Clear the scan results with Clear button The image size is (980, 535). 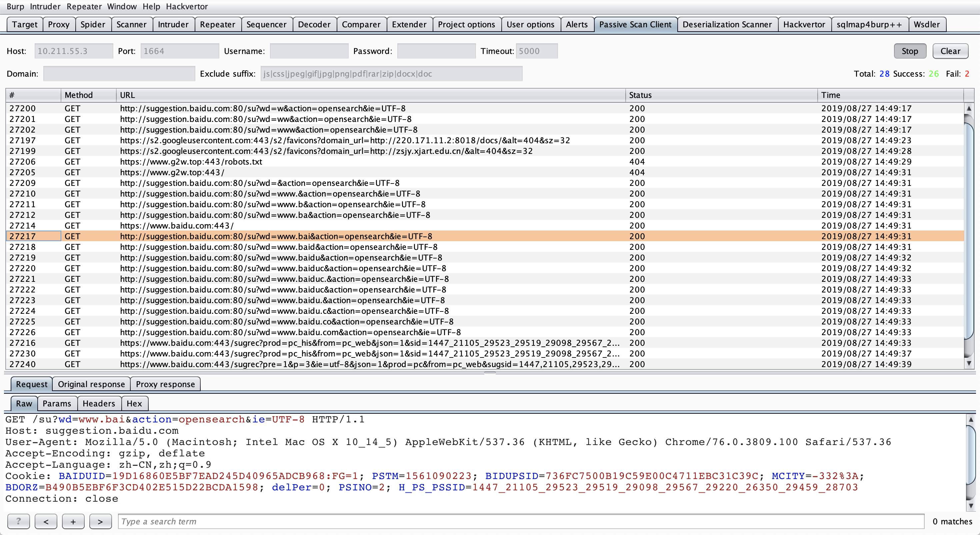pyautogui.click(x=950, y=51)
